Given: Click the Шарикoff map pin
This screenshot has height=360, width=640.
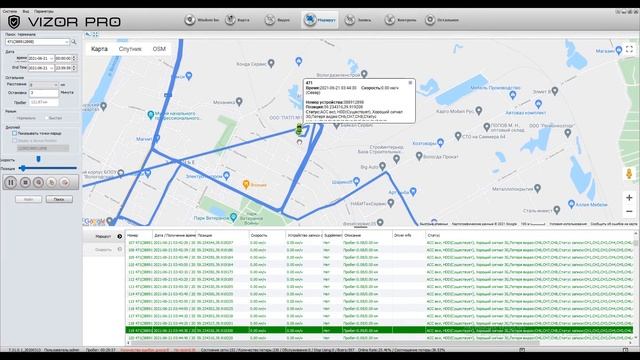Looking at the screenshot, I should 356,181.
